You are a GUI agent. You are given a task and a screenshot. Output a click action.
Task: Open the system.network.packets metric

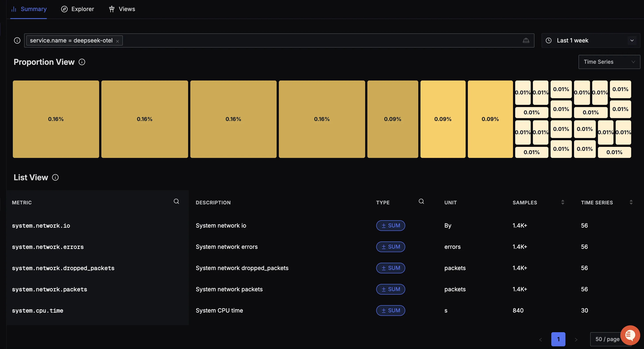tap(50, 289)
